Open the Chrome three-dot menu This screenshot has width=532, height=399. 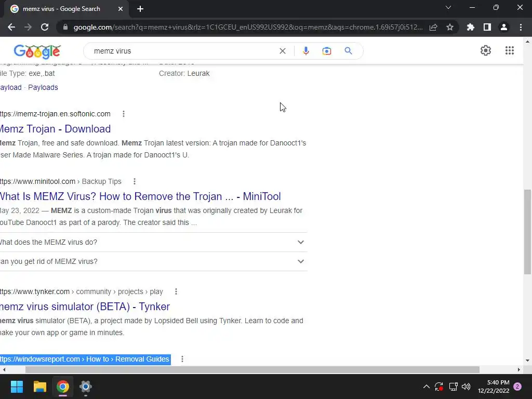click(521, 27)
